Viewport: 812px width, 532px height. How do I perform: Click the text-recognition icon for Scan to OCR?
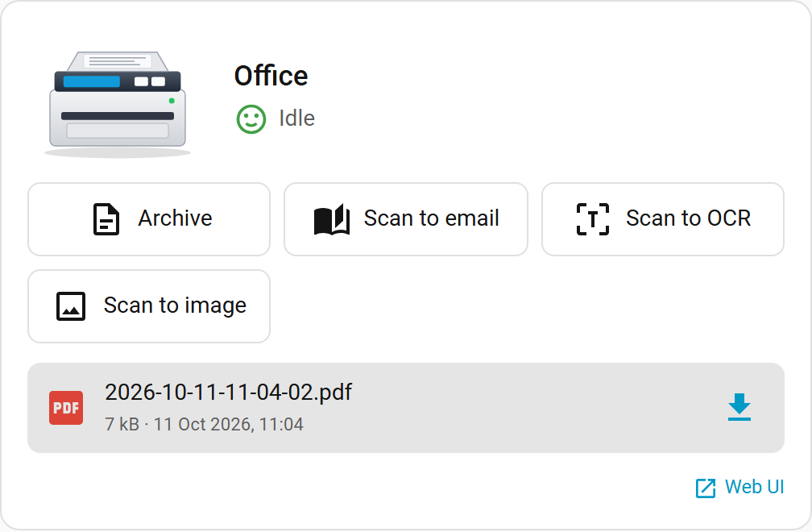pos(593,219)
